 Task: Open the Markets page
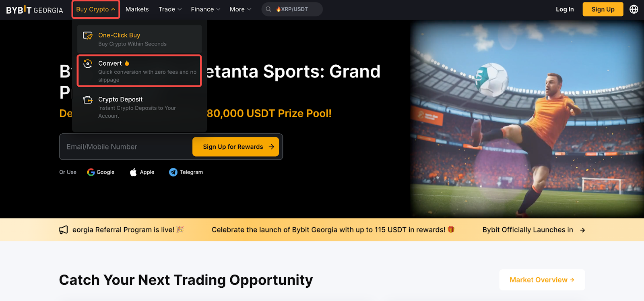[x=137, y=9]
